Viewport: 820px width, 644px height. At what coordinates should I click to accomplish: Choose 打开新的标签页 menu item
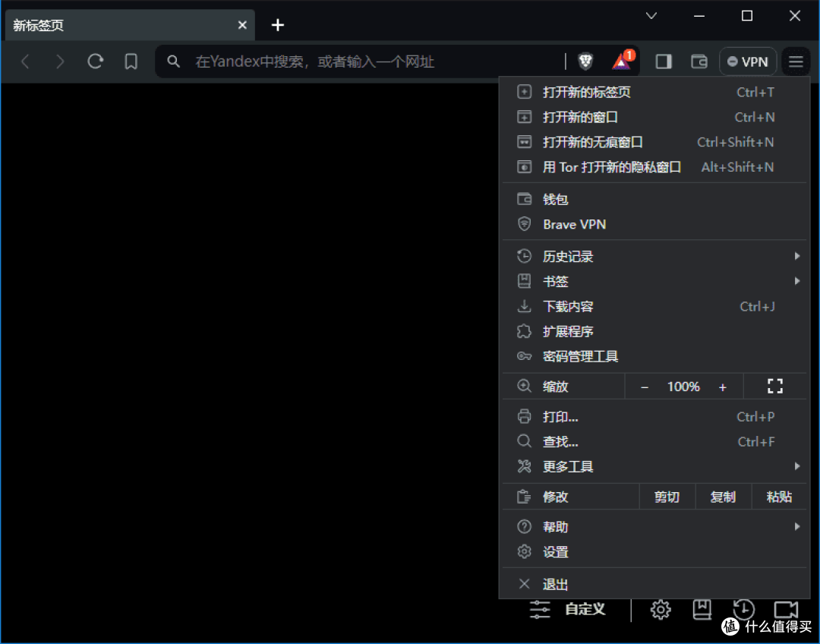tap(654, 92)
